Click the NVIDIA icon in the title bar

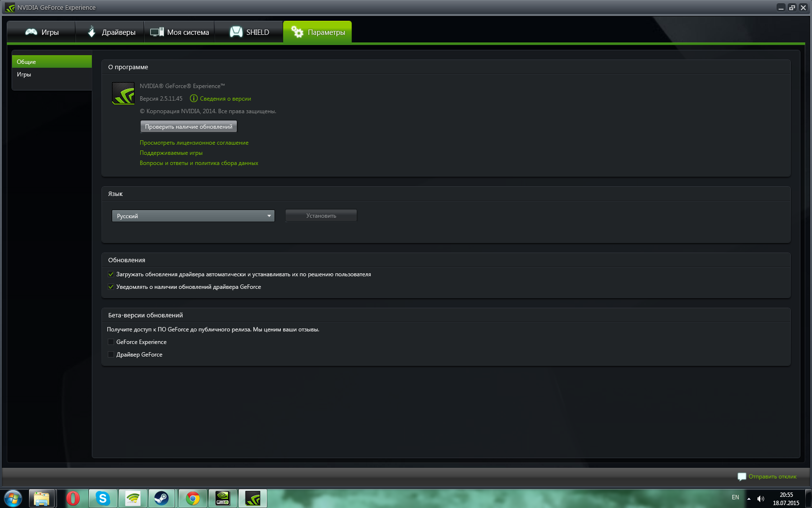pos(10,7)
